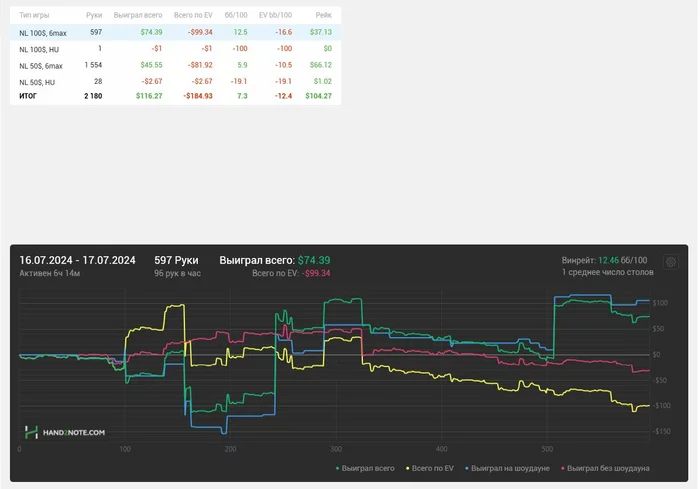Select the 'NL 50$, HU' row
This screenshot has width=700, height=489.
pyautogui.click(x=175, y=82)
